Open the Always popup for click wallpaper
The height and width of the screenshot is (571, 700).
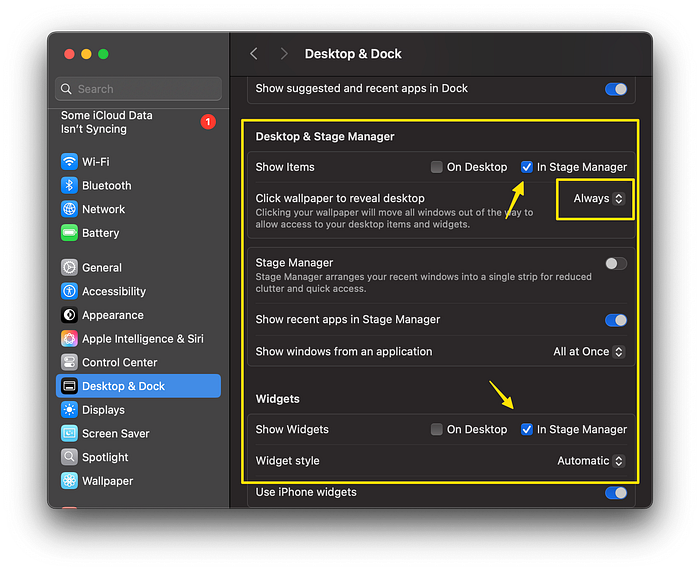click(x=598, y=198)
